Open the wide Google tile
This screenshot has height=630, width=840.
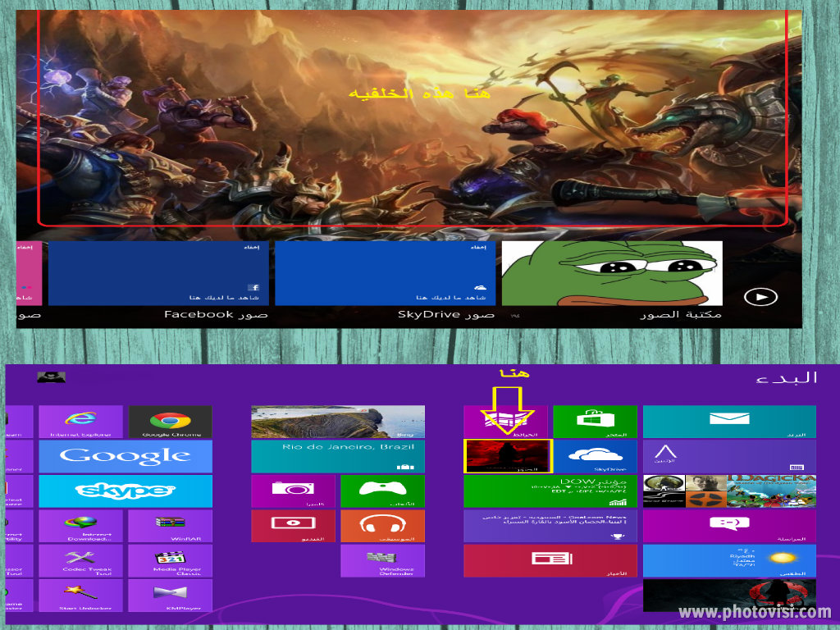pos(126,456)
